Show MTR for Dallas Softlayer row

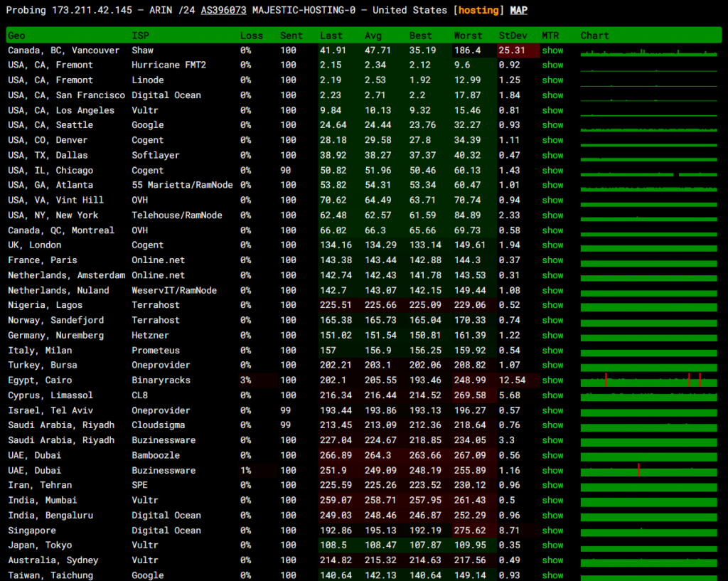(552, 155)
